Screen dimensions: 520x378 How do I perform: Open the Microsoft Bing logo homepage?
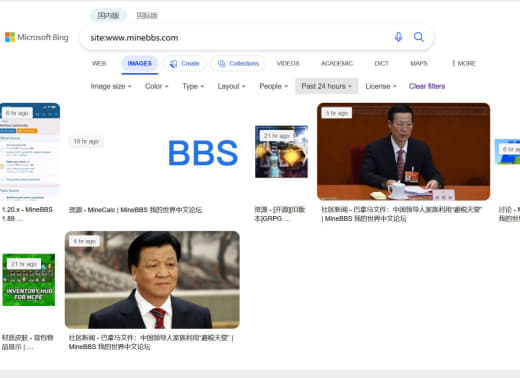click(x=37, y=37)
